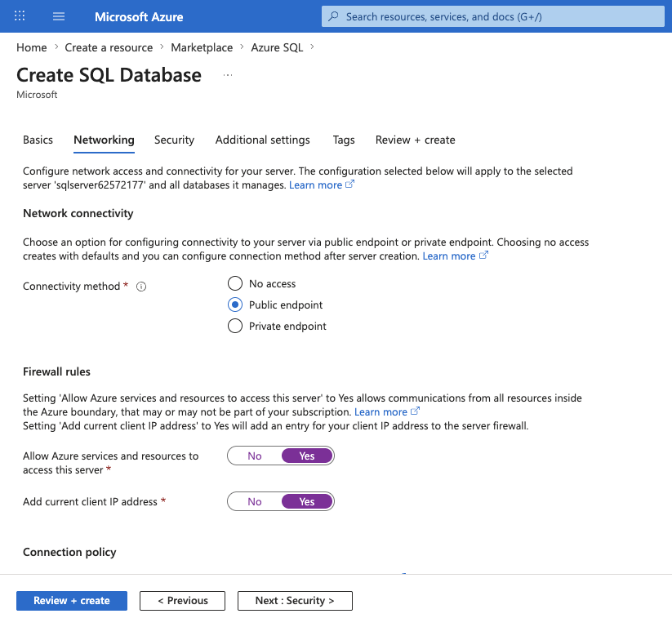Click Next : Security button

tap(295, 601)
